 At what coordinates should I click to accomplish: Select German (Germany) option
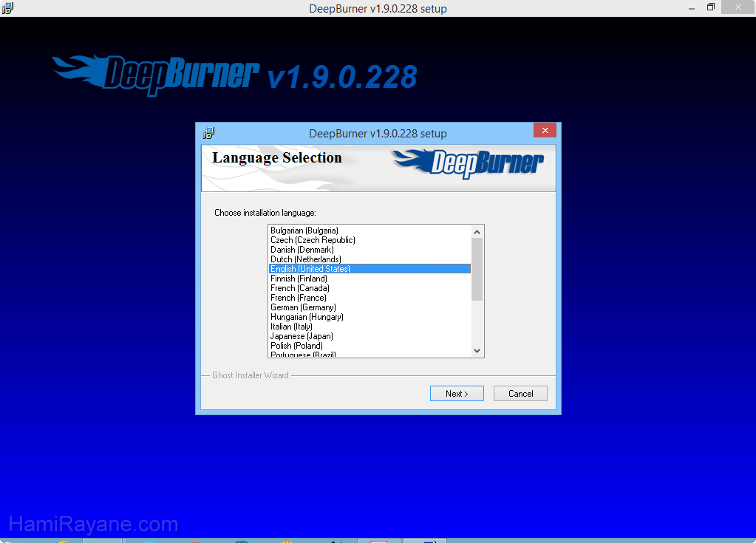370,307
